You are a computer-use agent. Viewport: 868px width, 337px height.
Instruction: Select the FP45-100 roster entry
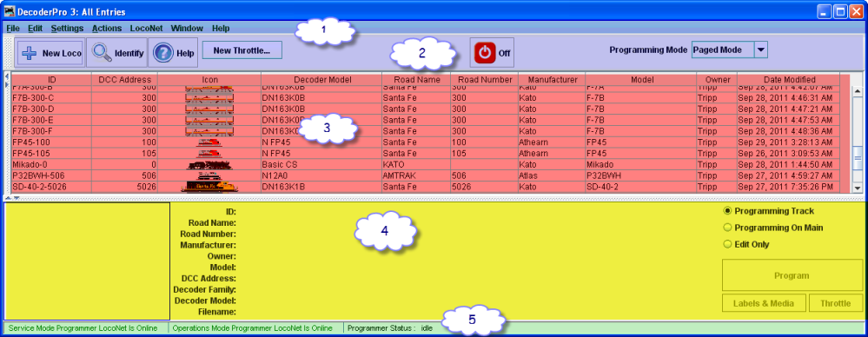pyautogui.click(x=427, y=142)
